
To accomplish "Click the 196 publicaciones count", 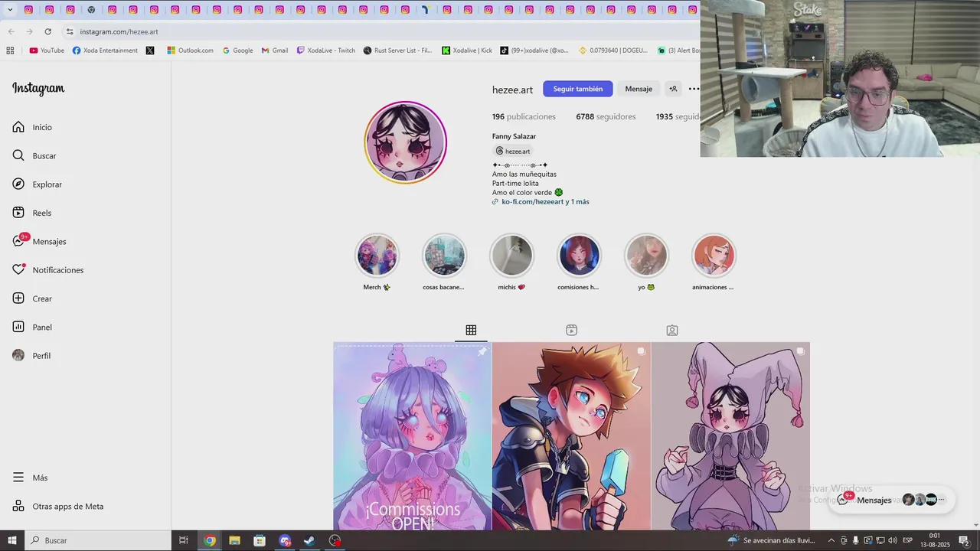I will pyautogui.click(x=524, y=116).
